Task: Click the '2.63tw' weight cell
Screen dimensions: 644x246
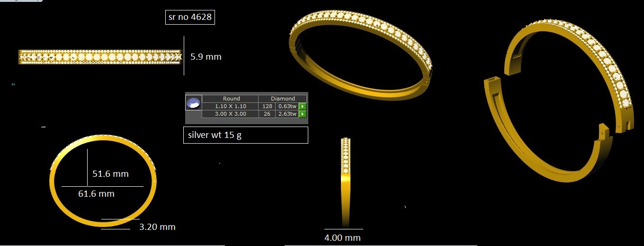Action: pos(287,114)
